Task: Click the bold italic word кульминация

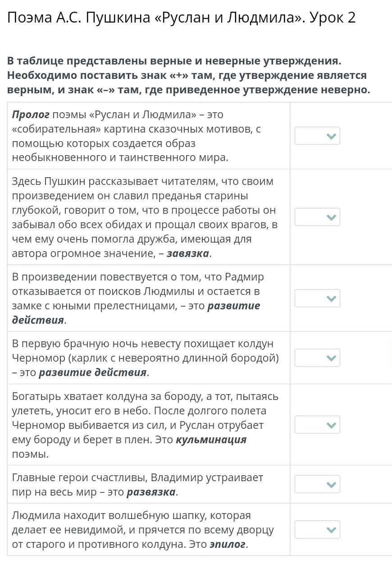Action: 211,440
